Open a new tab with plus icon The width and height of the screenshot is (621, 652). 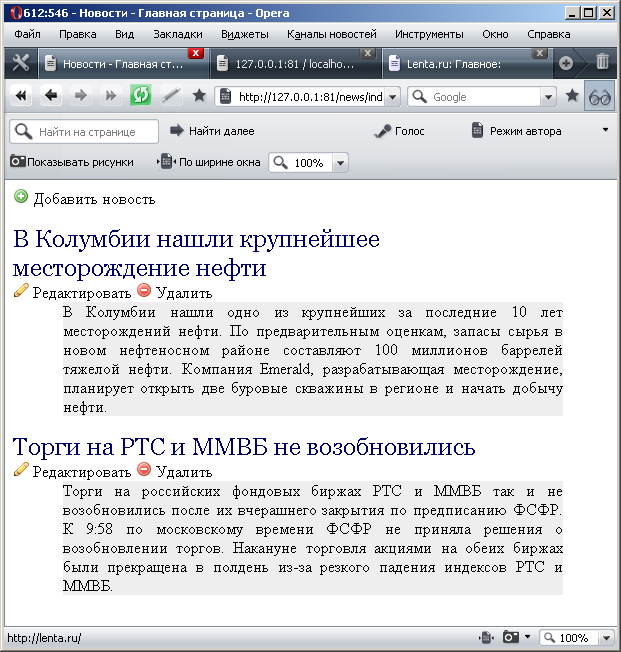[x=566, y=63]
